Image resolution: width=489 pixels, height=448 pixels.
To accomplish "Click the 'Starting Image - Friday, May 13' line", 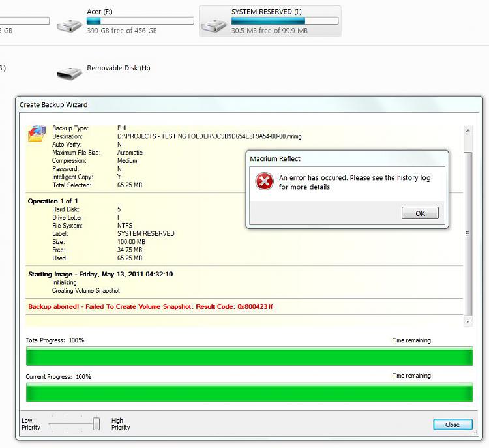I will [x=100, y=275].
